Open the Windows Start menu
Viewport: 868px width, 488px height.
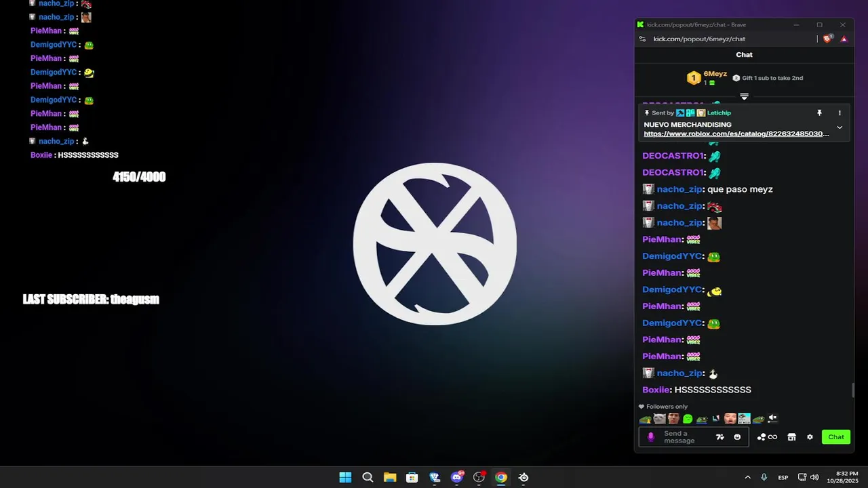[x=345, y=477]
